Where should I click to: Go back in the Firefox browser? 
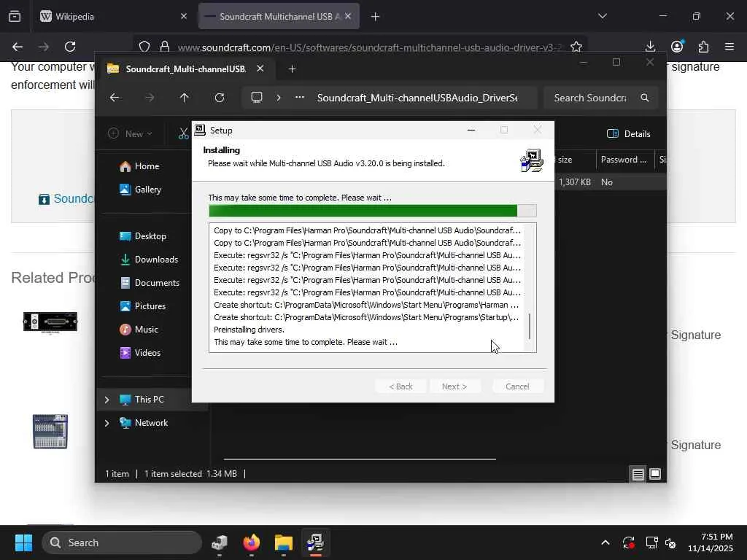(18, 47)
